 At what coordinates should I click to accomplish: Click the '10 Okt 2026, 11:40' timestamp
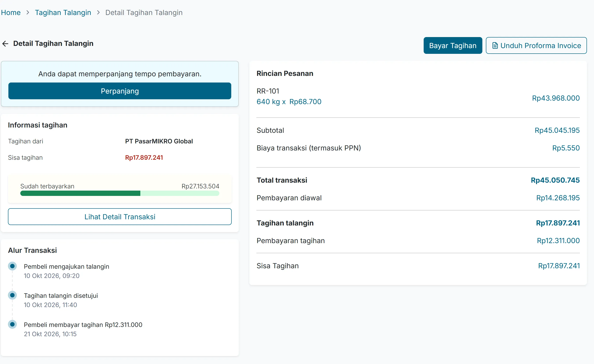coord(50,305)
